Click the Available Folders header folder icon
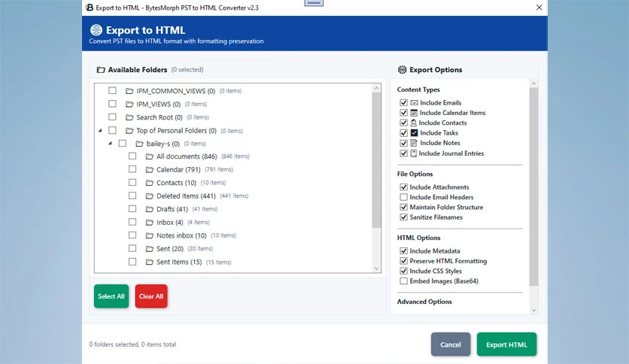Viewport: 629px width, 364px height. point(101,70)
